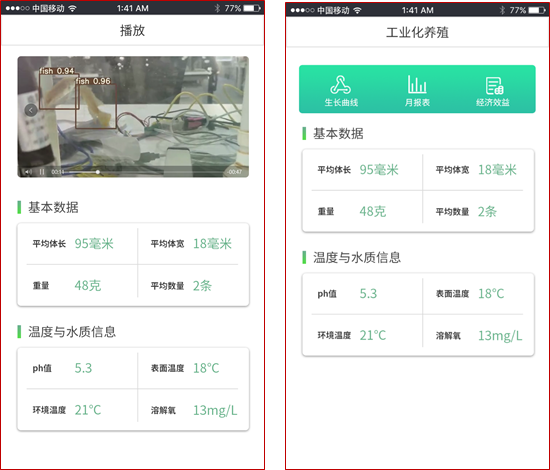Click 基本数据 heading on 播放 screen
Viewport: 550px width, 470px height.
coord(53,207)
